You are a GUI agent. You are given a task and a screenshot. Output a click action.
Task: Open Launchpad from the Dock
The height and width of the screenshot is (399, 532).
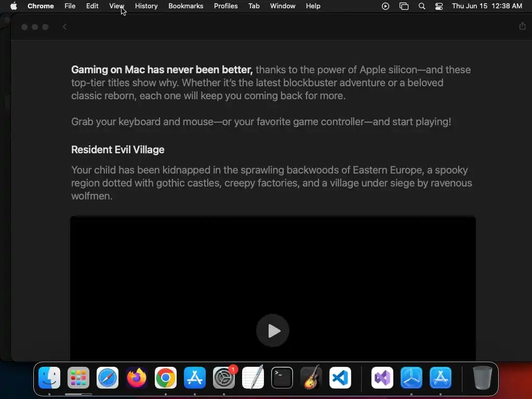tap(78, 378)
